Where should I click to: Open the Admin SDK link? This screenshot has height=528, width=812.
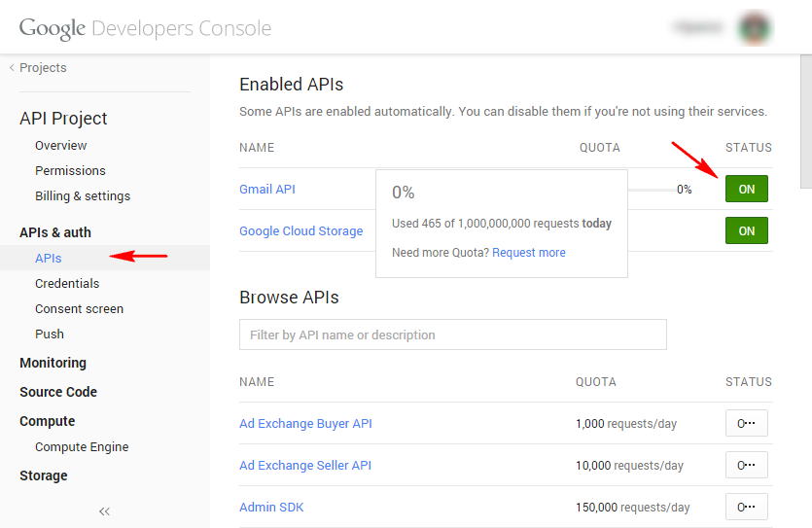click(x=271, y=508)
